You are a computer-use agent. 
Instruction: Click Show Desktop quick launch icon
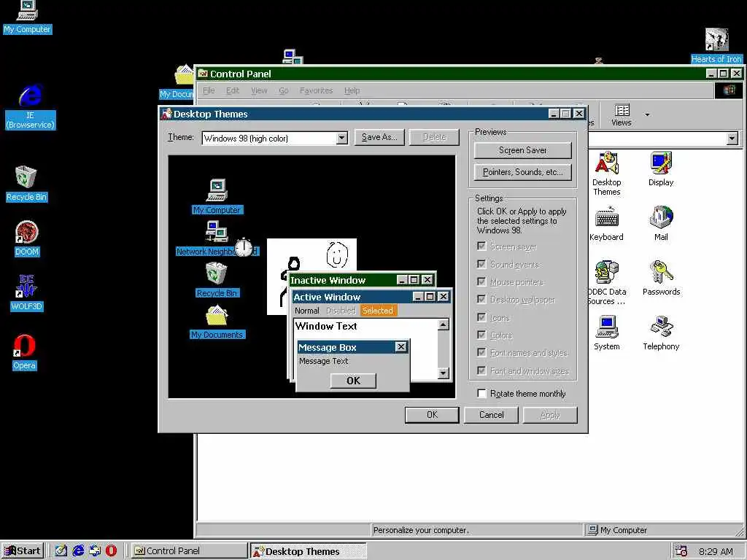point(61,551)
